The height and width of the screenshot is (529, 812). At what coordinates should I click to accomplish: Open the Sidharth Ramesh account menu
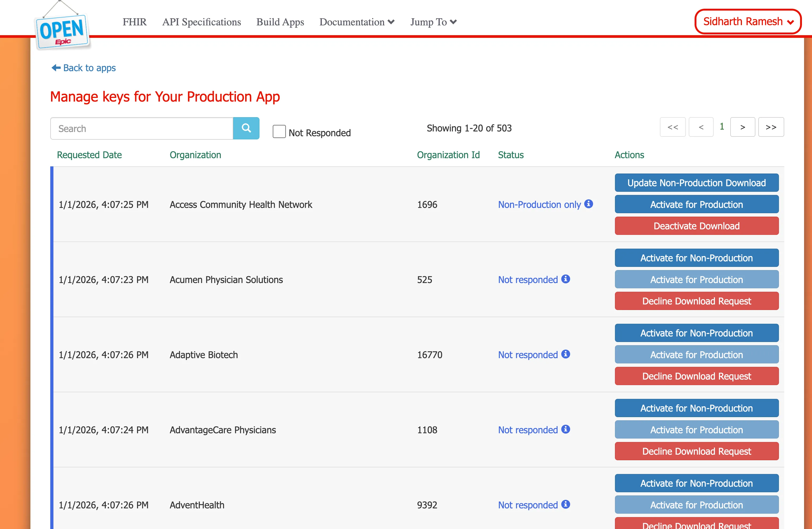748,21
